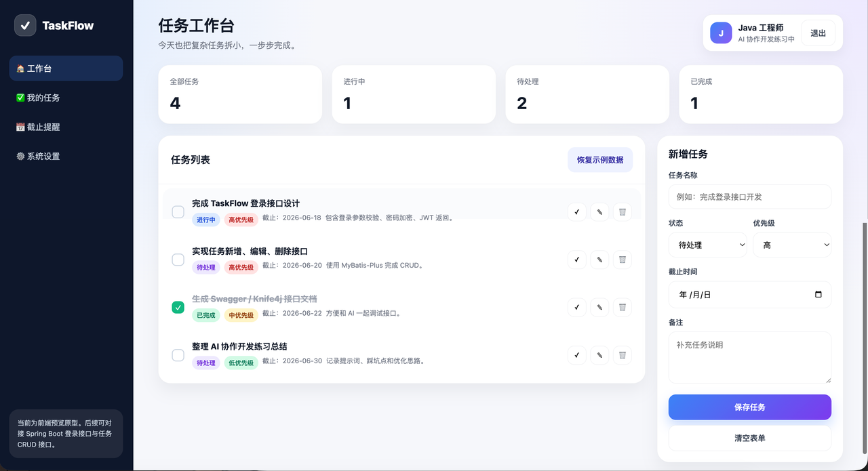Viewport: 868px width, 471px height.
Task: Go to 我的任务 in the sidebar
Action: pos(66,98)
